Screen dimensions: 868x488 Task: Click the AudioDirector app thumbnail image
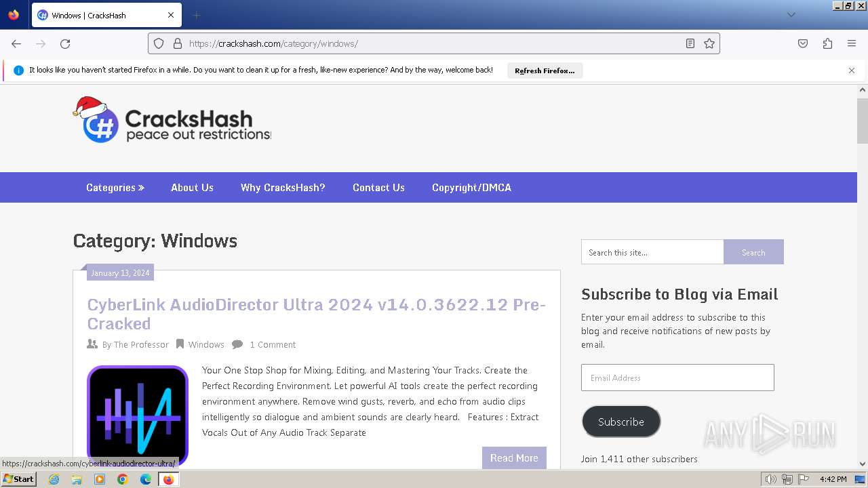tap(138, 416)
